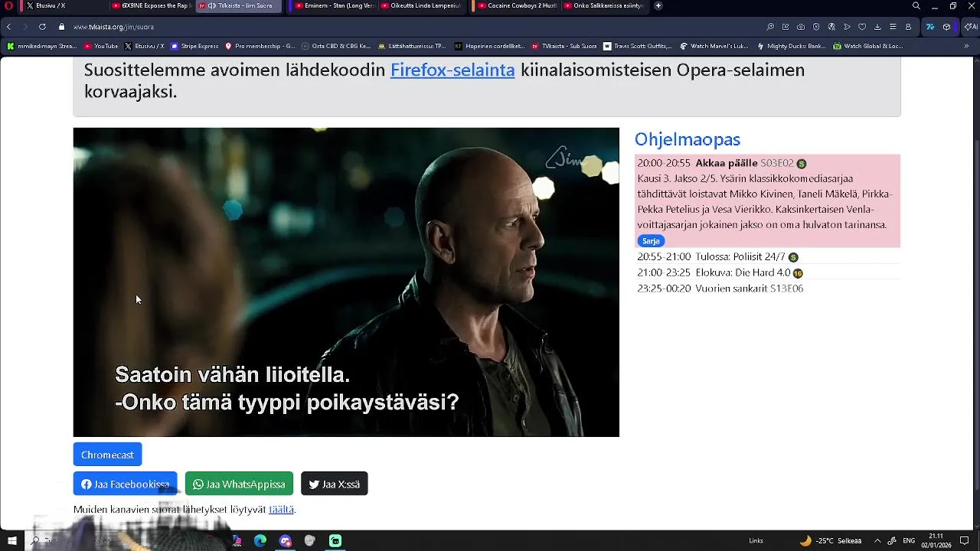This screenshot has height=551, width=980.
Task: Click the address bar URL field
Action: click(x=413, y=27)
